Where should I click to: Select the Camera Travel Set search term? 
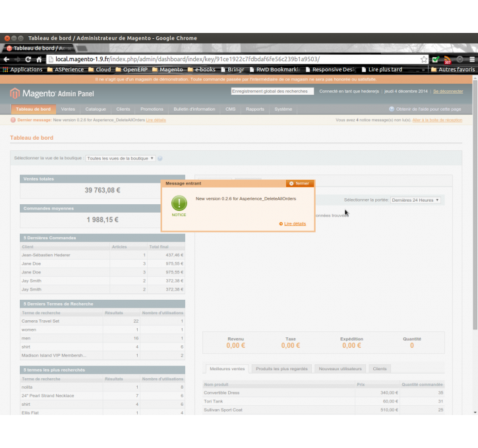(102, 322)
